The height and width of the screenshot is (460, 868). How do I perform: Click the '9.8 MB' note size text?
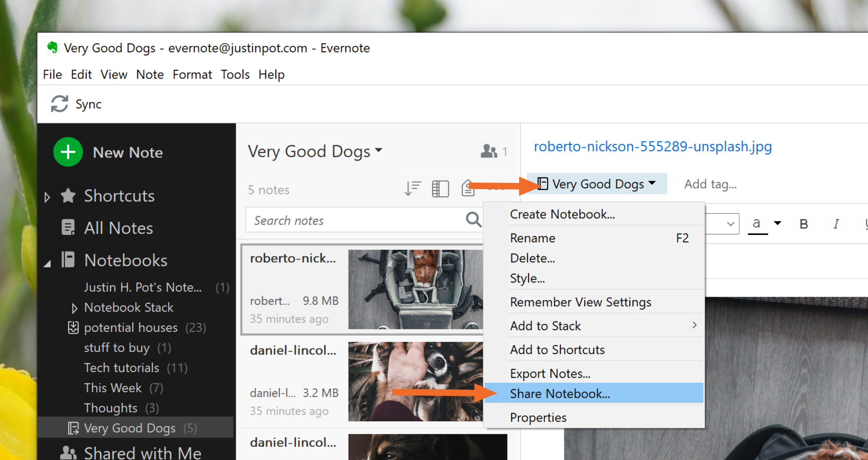[320, 301]
